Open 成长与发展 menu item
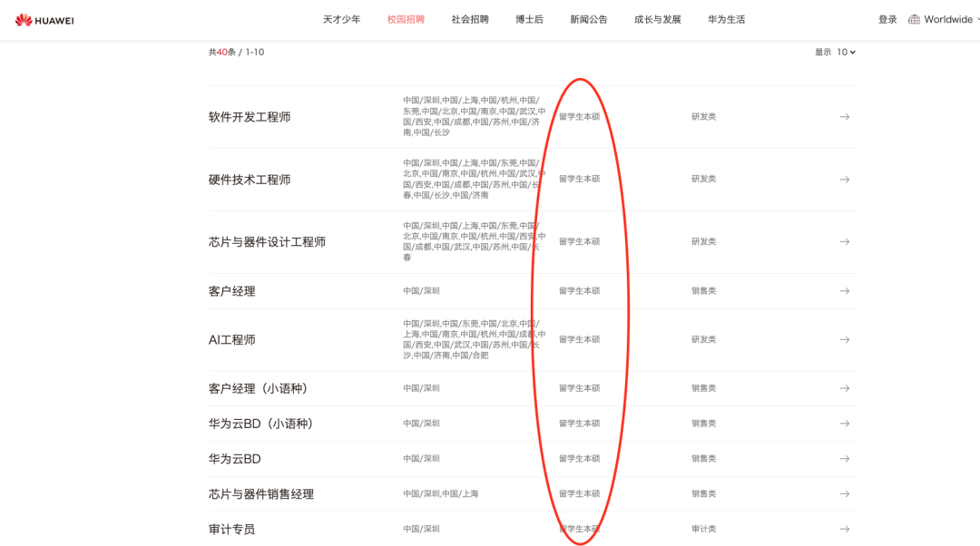The height and width of the screenshot is (546, 980). pos(658,19)
